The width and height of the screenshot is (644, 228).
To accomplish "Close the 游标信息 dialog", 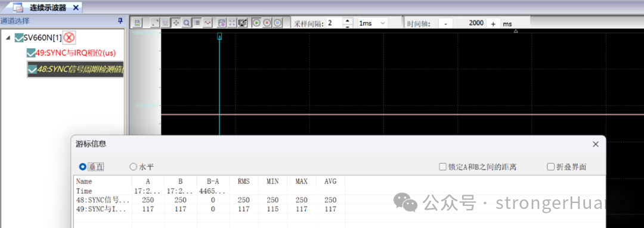I will [596, 144].
